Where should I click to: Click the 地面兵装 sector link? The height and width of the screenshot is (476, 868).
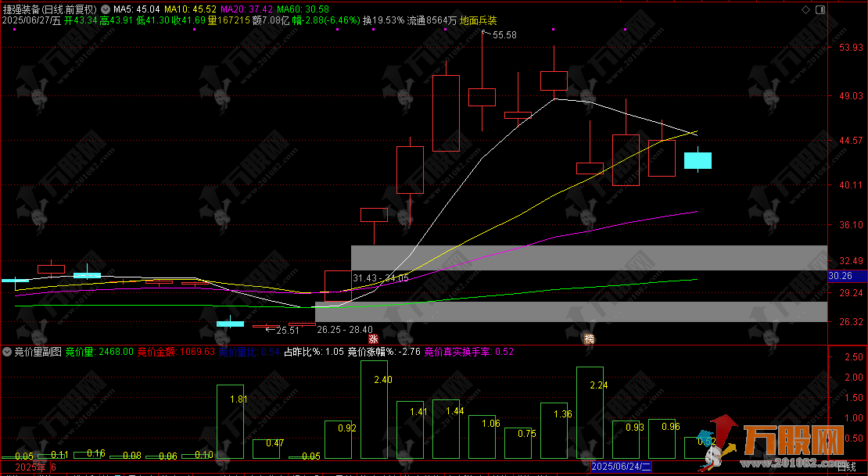pyautogui.click(x=479, y=20)
